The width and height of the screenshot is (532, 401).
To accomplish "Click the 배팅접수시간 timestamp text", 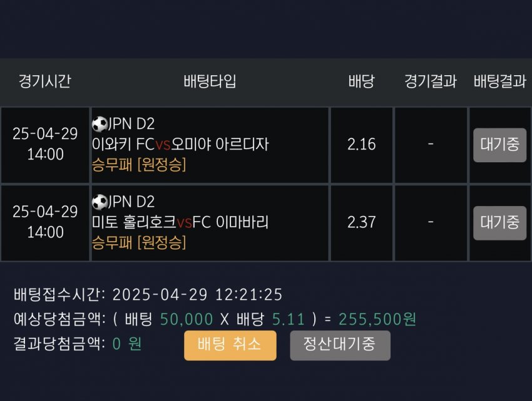I will click(198, 294).
